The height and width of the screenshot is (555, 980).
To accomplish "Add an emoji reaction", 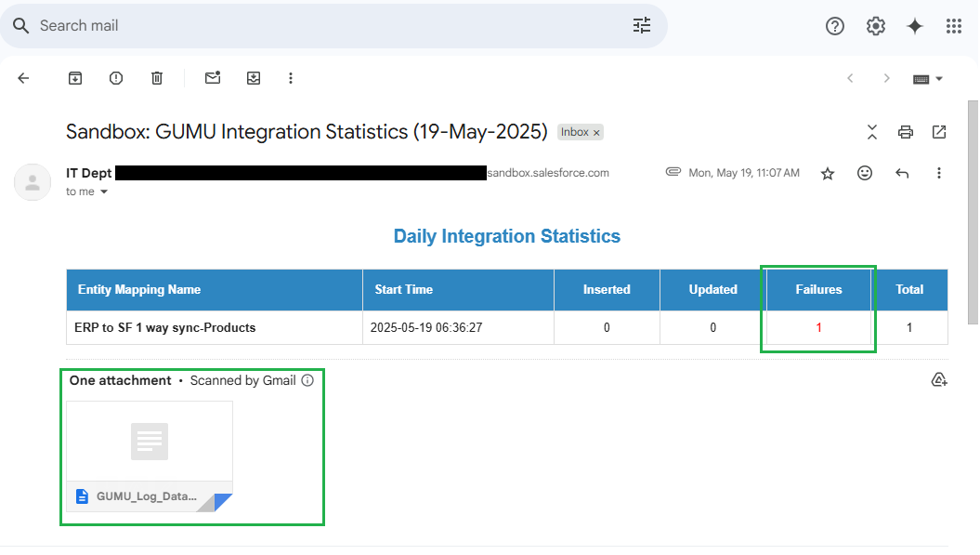I will pyautogui.click(x=865, y=173).
